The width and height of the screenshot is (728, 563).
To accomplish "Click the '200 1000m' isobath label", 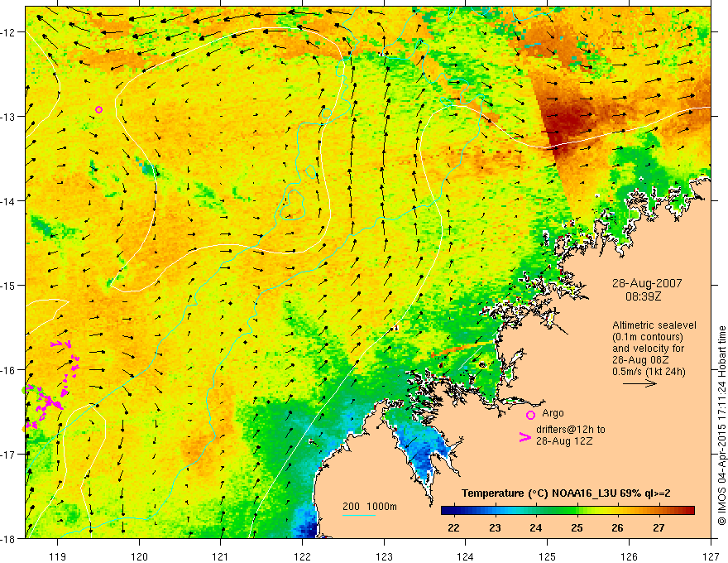I will click(370, 507).
